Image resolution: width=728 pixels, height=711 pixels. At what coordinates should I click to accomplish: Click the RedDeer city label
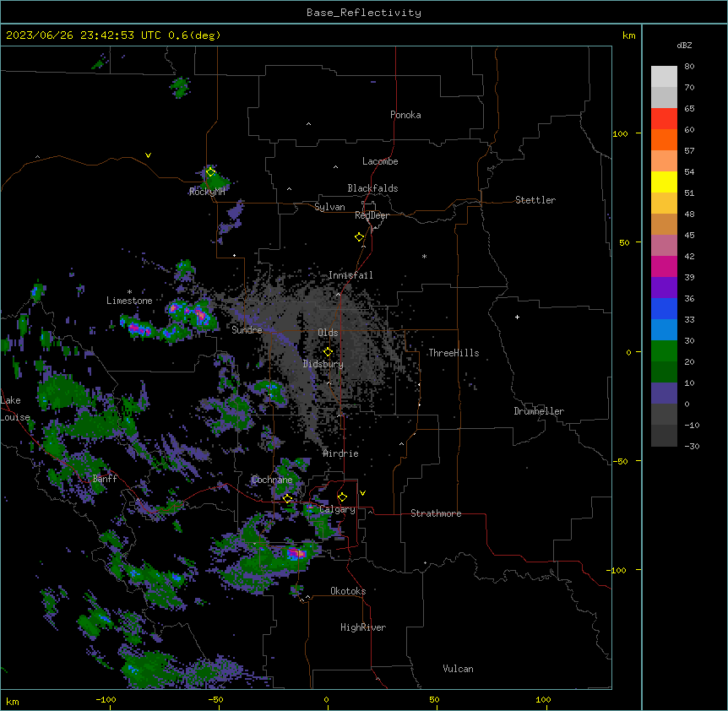click(372, 215)
